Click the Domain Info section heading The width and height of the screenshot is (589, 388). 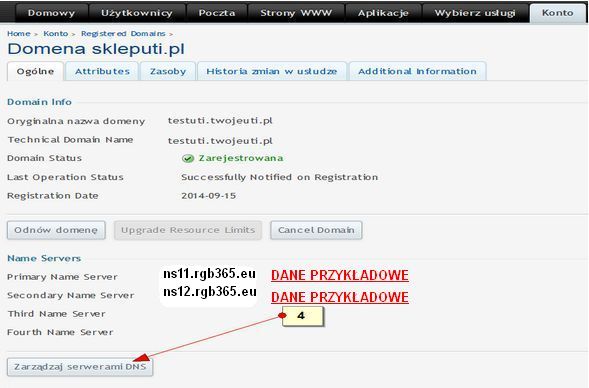pos(39,102)
